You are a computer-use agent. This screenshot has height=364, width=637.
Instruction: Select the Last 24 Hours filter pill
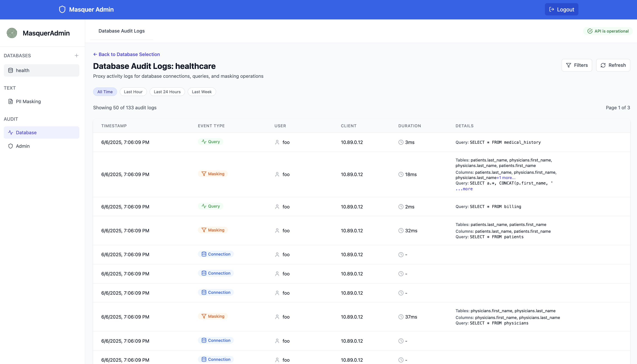click(167, 92)
